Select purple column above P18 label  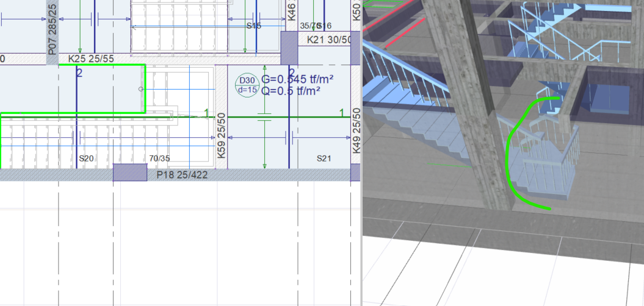[130, 173]
